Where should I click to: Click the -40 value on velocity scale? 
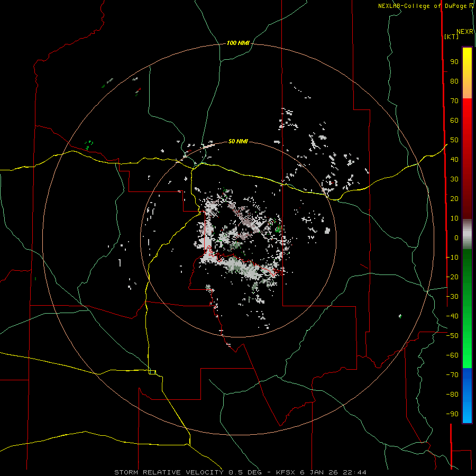(x=452, y=316)
